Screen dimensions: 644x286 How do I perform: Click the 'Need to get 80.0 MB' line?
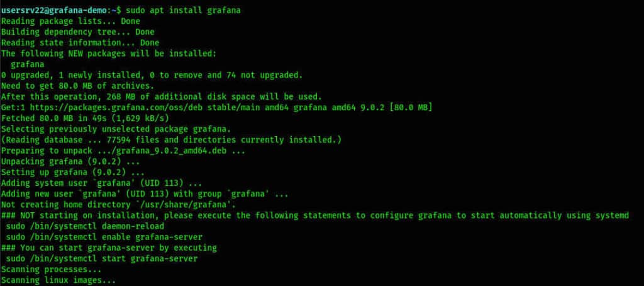point(77,86)
